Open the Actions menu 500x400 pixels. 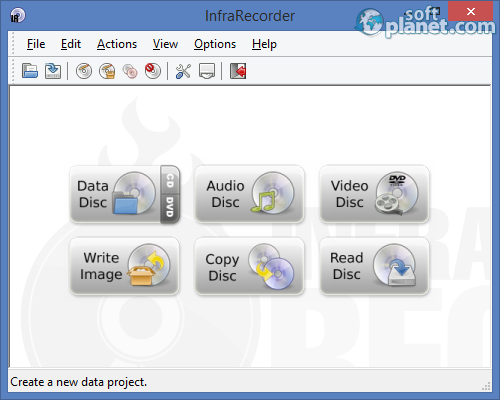coord(117,44)
